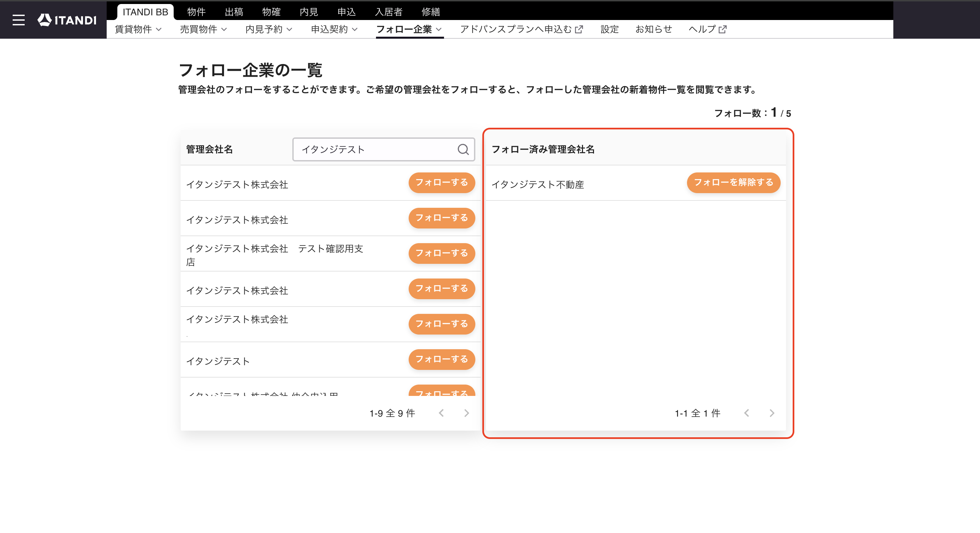Open the hamburger menu icon
The height and width of the screenshot is (533, 980).
coord(18,20)
